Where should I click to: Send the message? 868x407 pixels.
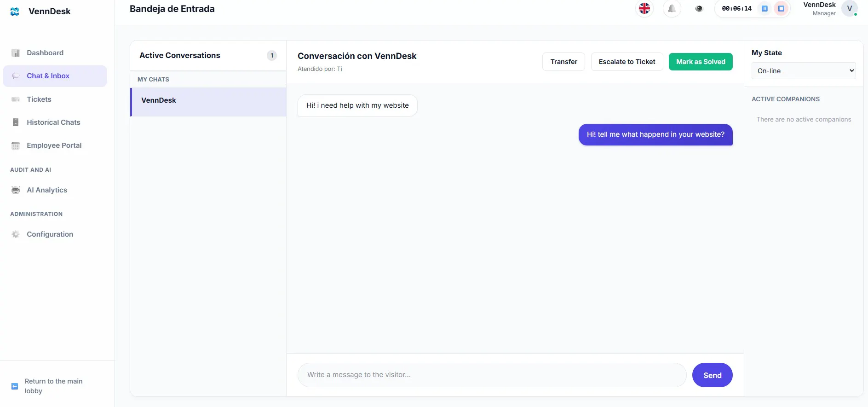(x=712, y=375)
